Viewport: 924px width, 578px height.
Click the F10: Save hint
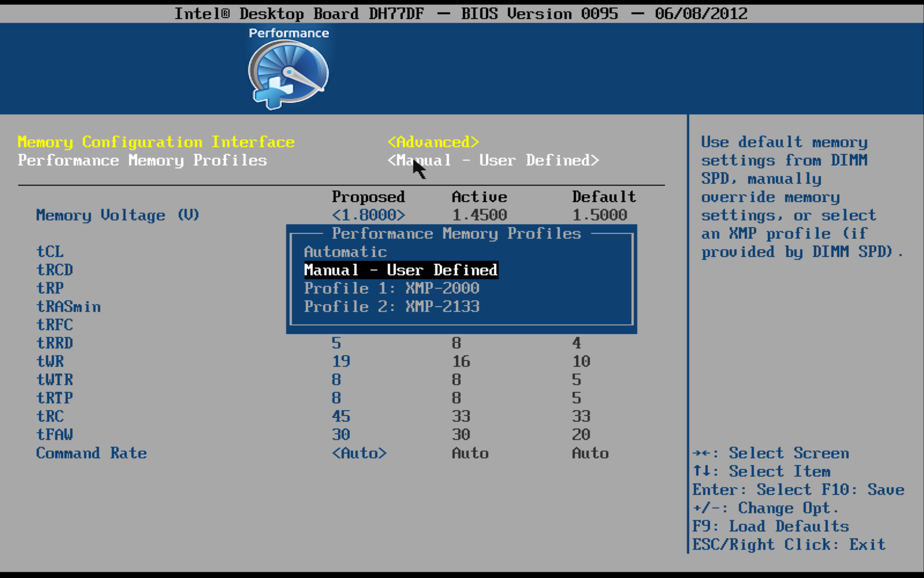[x=863, y=489]
